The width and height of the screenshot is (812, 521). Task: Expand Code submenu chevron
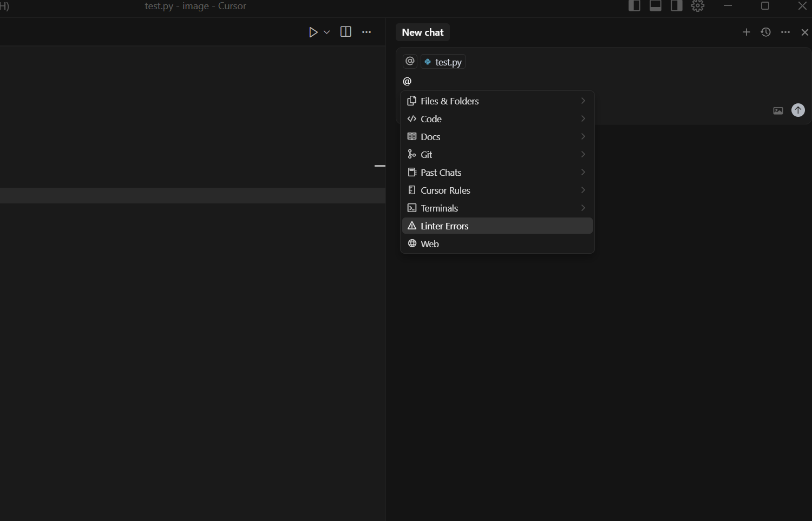click(583, 118)
